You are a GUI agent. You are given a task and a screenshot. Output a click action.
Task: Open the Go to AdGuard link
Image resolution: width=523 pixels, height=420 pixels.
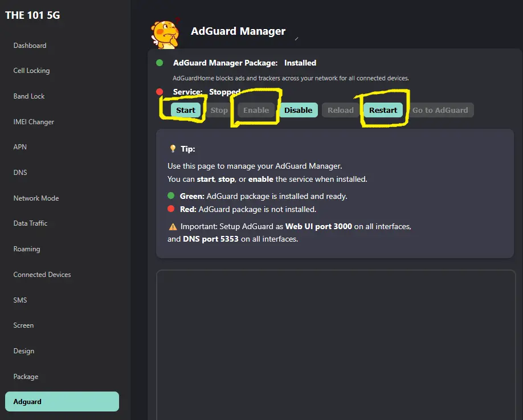440,110
